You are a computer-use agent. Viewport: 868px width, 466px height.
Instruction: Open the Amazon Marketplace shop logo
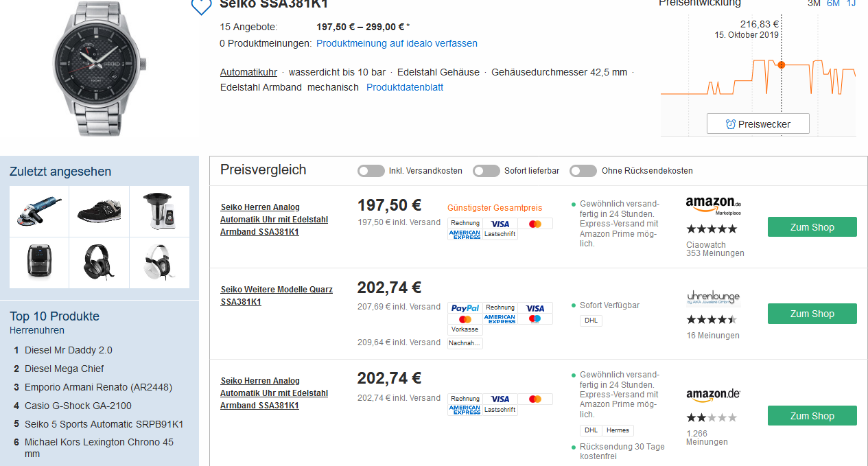[714, 205]
